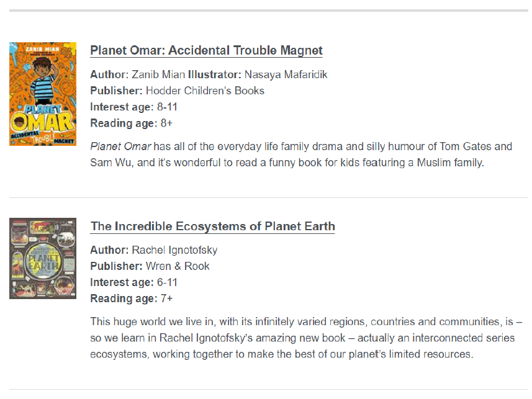Screen dimensions: 532x399
Task: Click the dark Planet Earth book cover
Action: click(43, 258)
